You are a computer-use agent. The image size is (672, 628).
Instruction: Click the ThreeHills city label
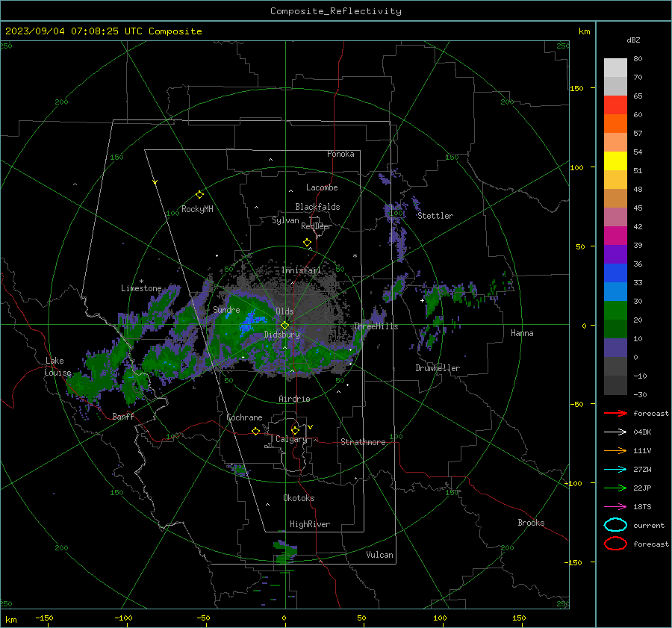tap(376, 326)
